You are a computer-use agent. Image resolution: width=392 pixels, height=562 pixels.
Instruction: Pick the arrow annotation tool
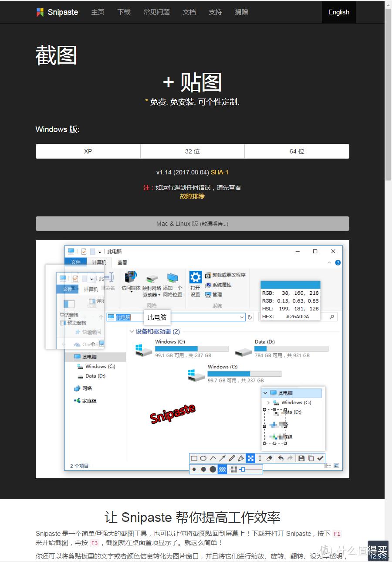(x=223, y=458)
